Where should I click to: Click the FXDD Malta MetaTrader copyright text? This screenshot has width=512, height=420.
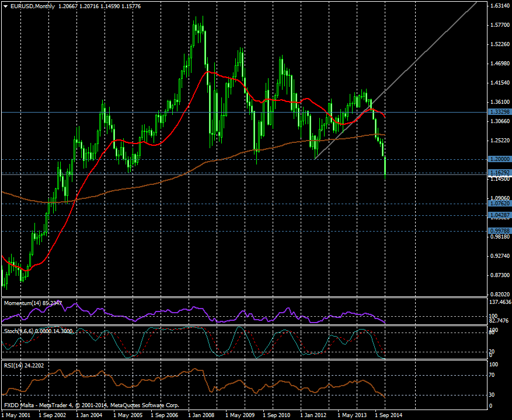[x=92, y=405]
